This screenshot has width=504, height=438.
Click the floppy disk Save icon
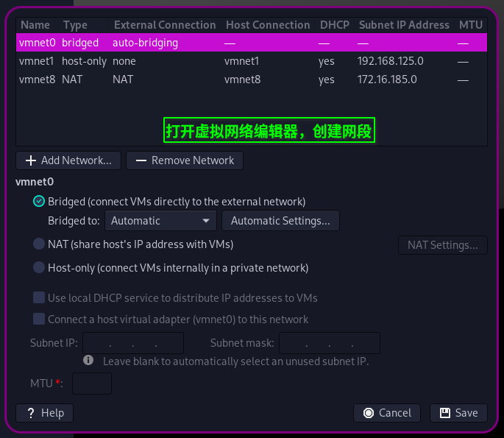coord(444,413)
